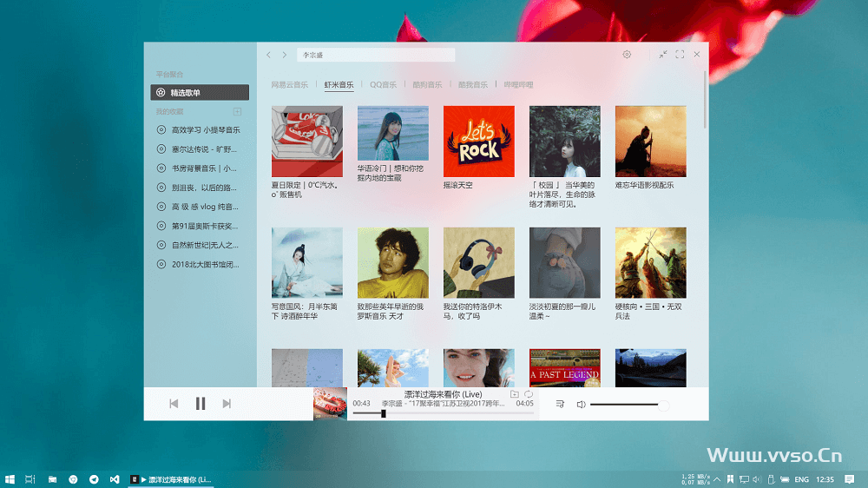Click the volume slider track
Viewport: 868px width, 488px height.
tap(625, 405)
